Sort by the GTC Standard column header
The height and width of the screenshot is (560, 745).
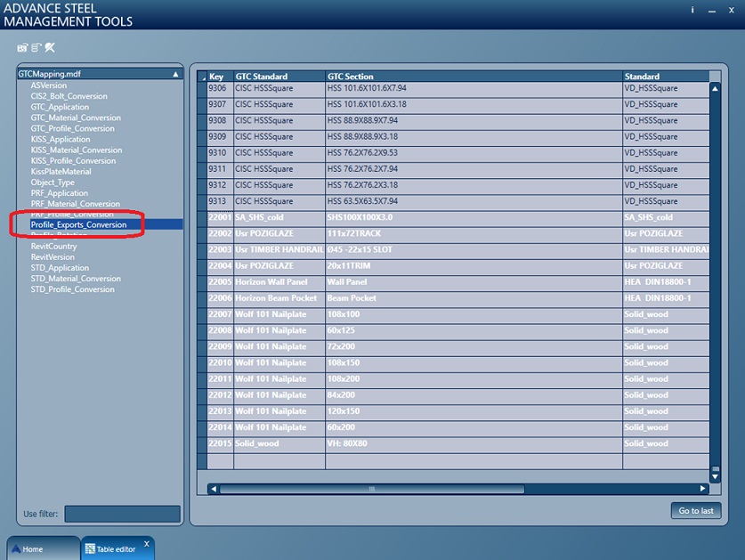pos(279,77)
